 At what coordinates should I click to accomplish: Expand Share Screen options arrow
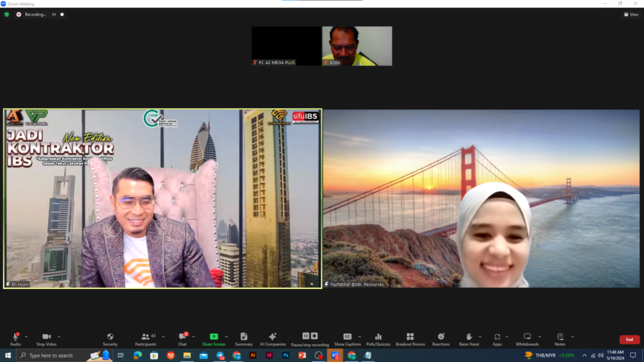[226, 336]
